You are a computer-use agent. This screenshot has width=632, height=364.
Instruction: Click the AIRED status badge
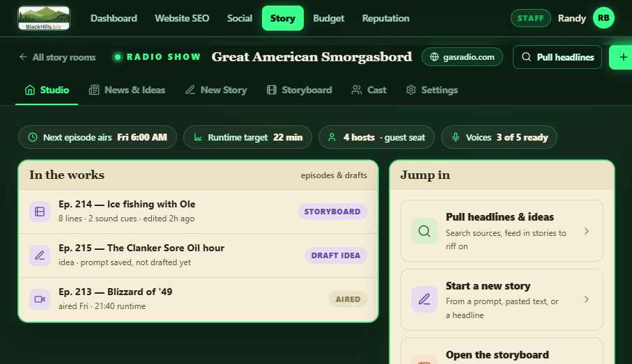pos(348,299)
